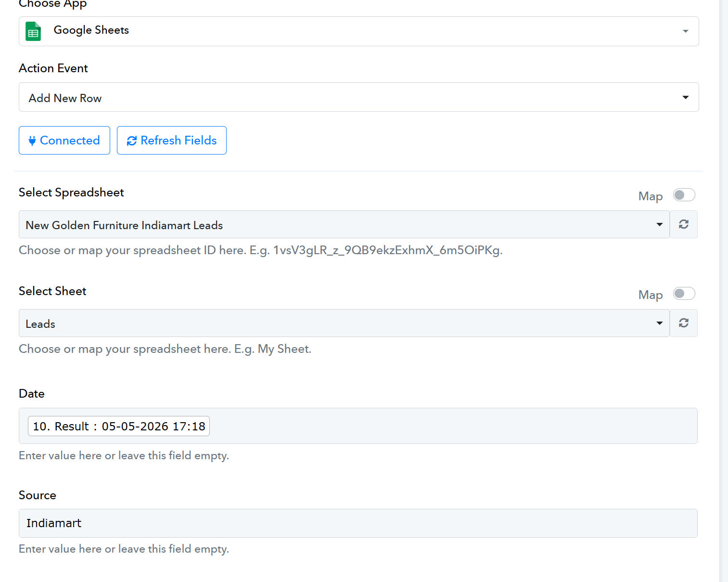Select the mapped tag '10. Result : 05-05-2026 17:18'
Image resolution: width=728 pixels, height=582 pixels.
(119, 426)
